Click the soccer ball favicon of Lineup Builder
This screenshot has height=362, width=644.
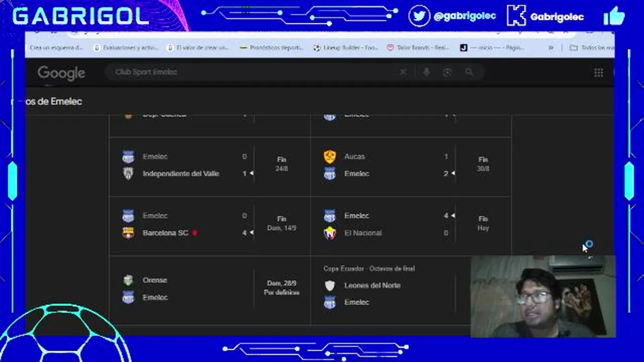(317, 48)
